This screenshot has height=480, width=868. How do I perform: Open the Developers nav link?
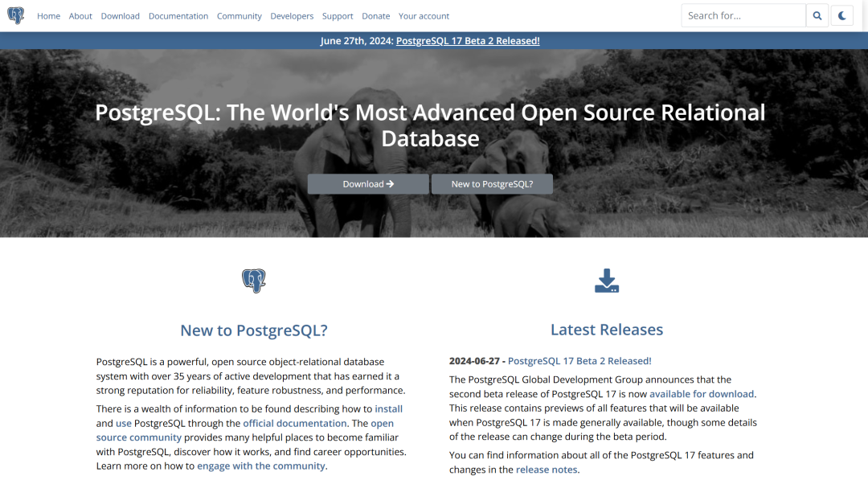coord(292,16)
